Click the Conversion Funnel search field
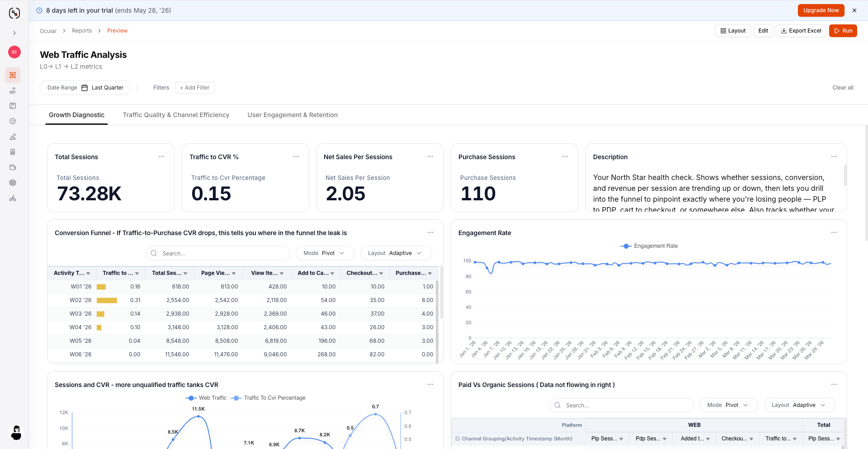 (x=218, y=253)
